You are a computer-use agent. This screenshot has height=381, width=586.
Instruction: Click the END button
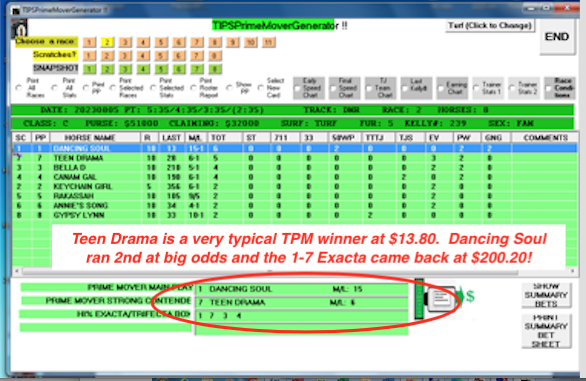pos(557,37)
